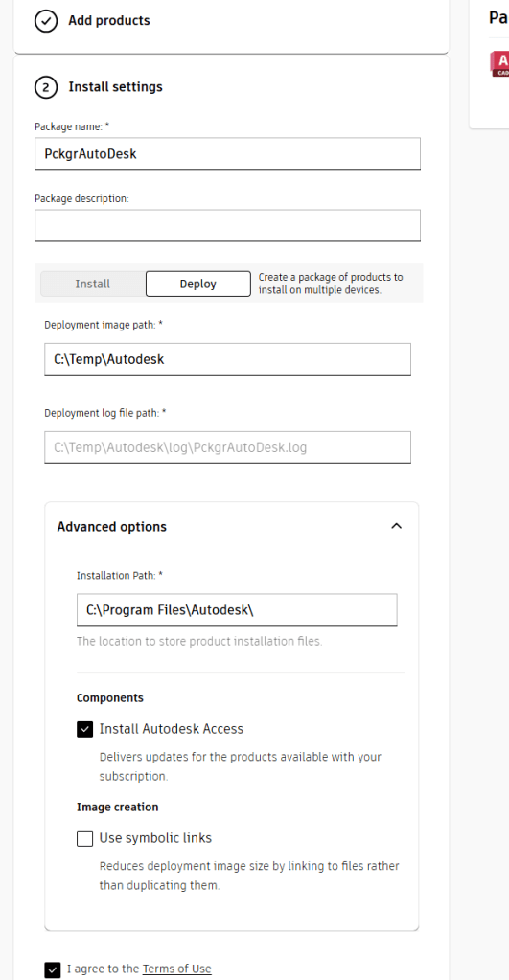The image size is (509, 980).
Task: Click the Installation Path helper text
Action: coord(199,641)
